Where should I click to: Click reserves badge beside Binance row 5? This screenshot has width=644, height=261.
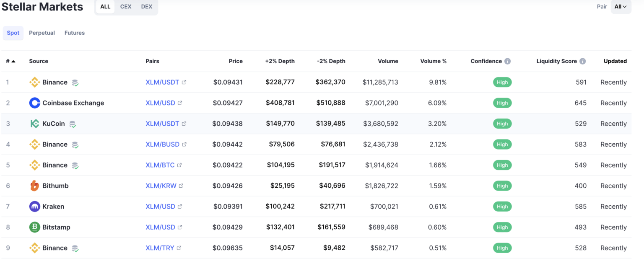tap(75, 165)
